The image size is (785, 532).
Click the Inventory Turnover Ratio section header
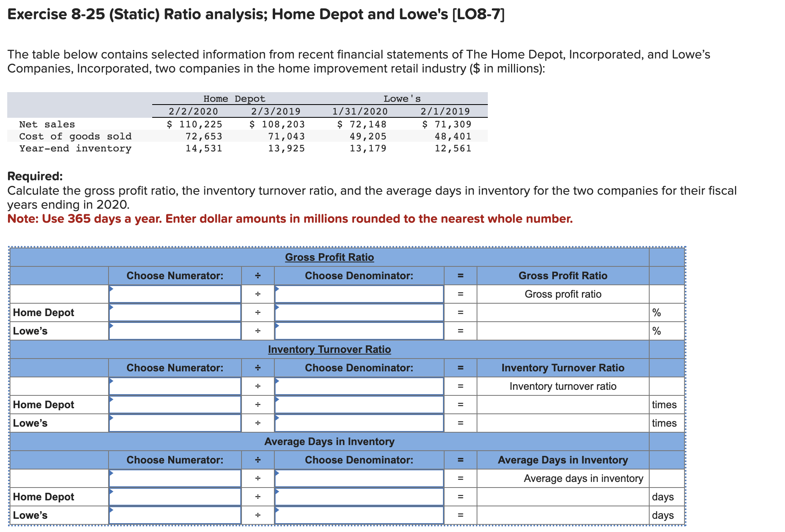tap(329, 349)
